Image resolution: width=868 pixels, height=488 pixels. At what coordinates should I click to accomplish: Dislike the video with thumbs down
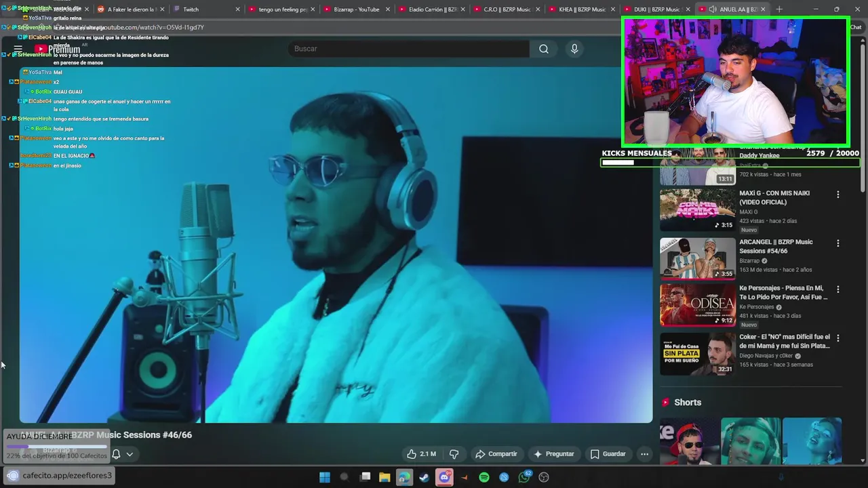(x=454, y=454)
